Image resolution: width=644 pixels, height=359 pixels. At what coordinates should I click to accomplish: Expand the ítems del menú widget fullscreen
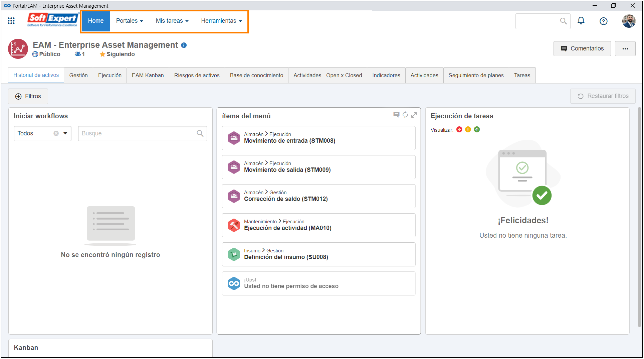(x=414, y=115)
